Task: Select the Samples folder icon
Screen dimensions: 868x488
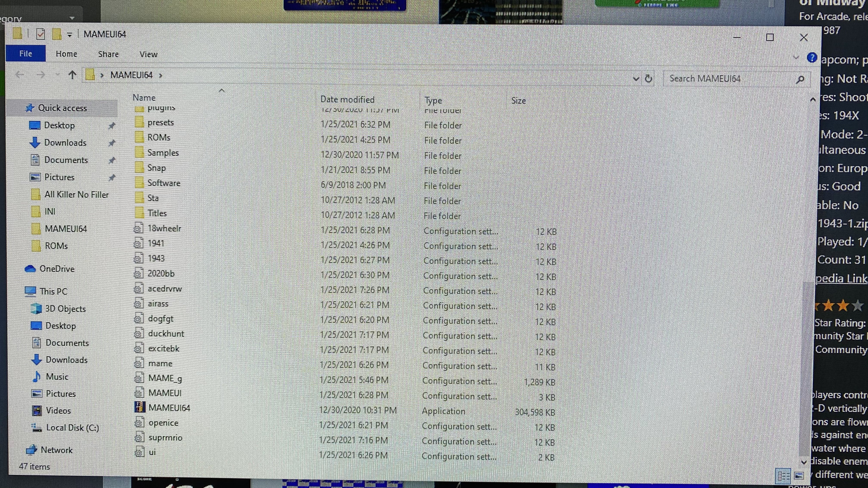Action: 139,152
